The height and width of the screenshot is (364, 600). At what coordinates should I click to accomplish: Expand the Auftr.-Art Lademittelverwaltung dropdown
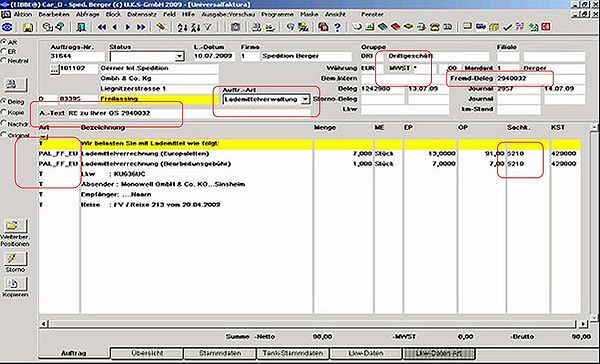point(305,100)
